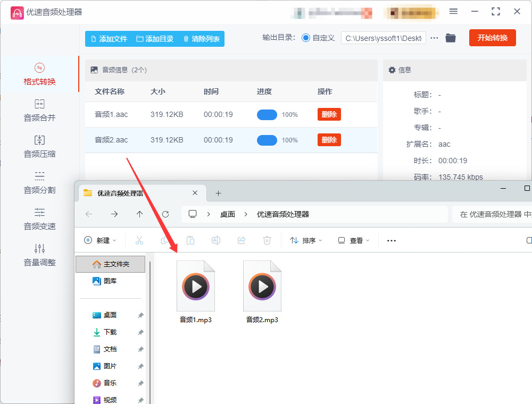Open the 音频合并 audio merge module
This screenshot has height=404, width=532.
point(39,110)
